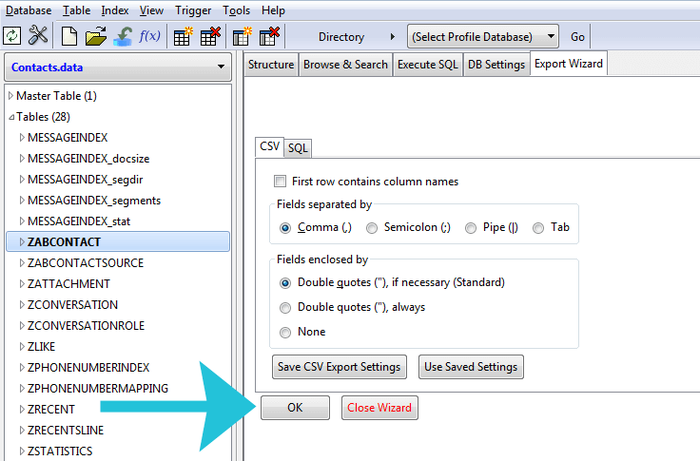Expand the ZLIKE table node
The height and width of the screenshot is (461, 700).
coord(21,346)
